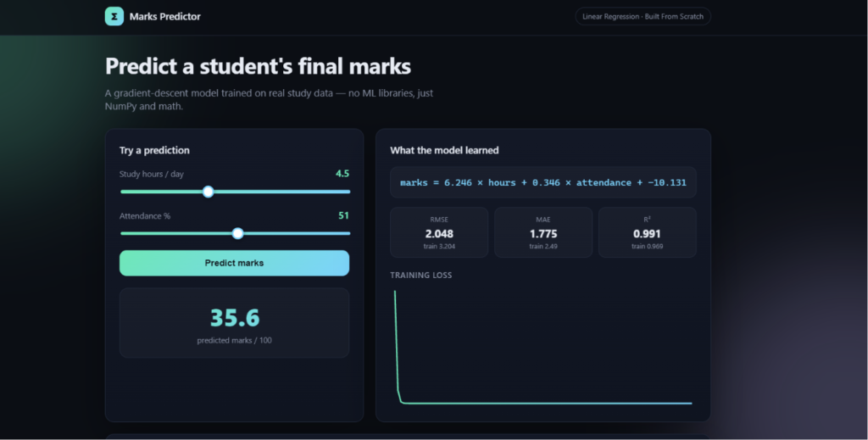Click the Attendance value 51
Screen dimensions: 868x440
pos(344,216)
